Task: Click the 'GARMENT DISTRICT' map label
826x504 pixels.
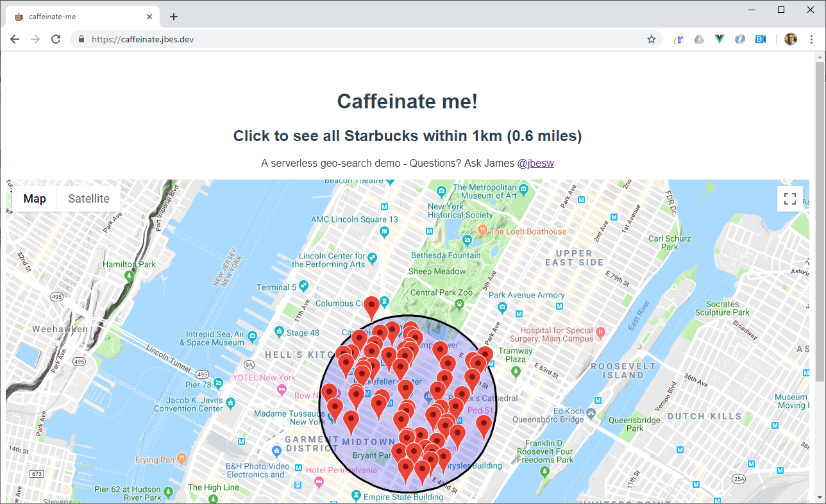Action: pos(312,444)
